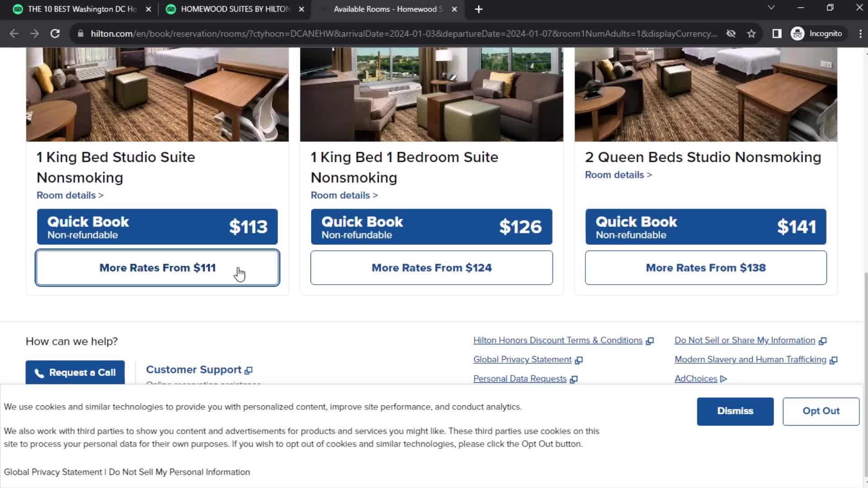Expand More Rates From $111 for King Studio

[157, 267]
